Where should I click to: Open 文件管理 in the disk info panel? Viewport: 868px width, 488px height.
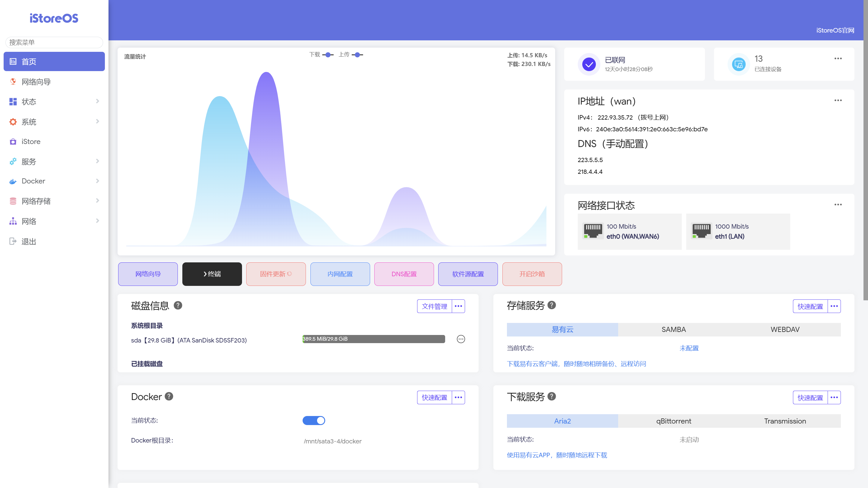click(x=434, y=306)
